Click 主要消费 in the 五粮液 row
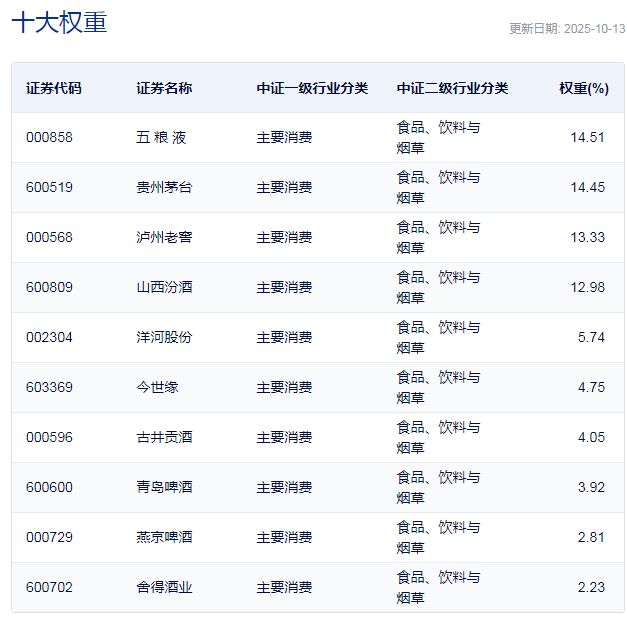 click(284, 137)
